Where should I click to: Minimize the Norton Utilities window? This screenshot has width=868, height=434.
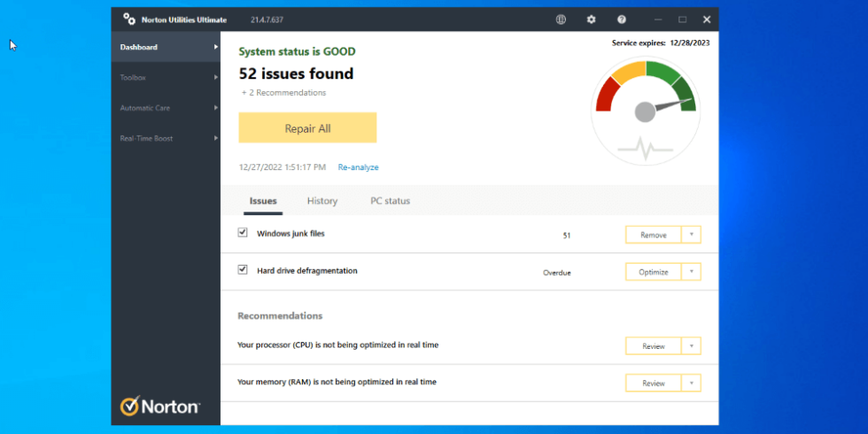pyautogui.click(x=657, y=19)
